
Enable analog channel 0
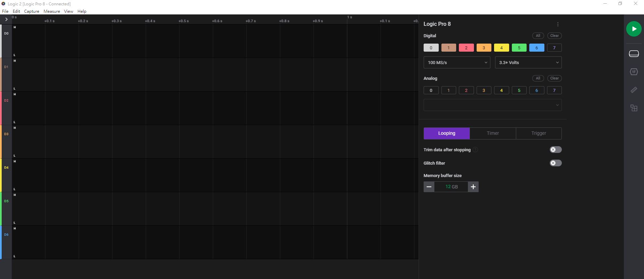pyautogui.click(x=431, y=90)
